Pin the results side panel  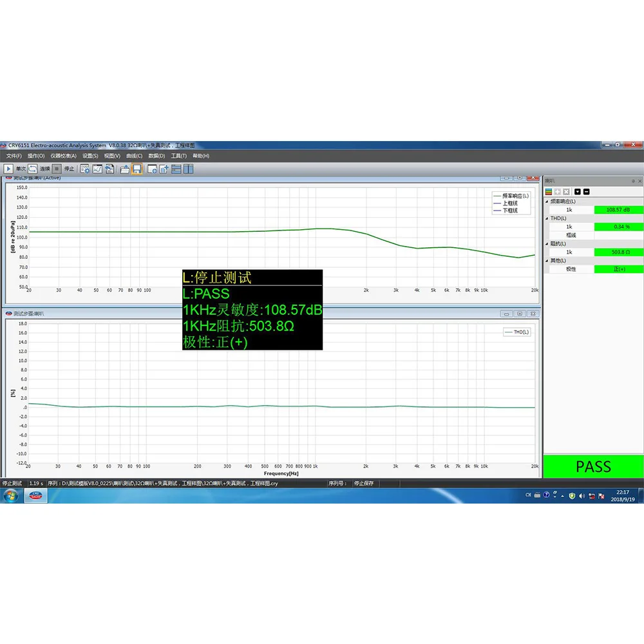click(x=633, y=181)
